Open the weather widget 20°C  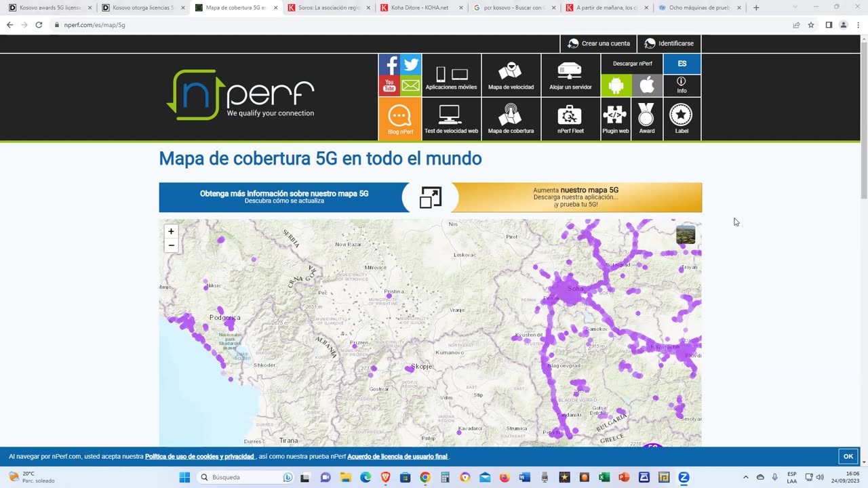click(31, 477)
